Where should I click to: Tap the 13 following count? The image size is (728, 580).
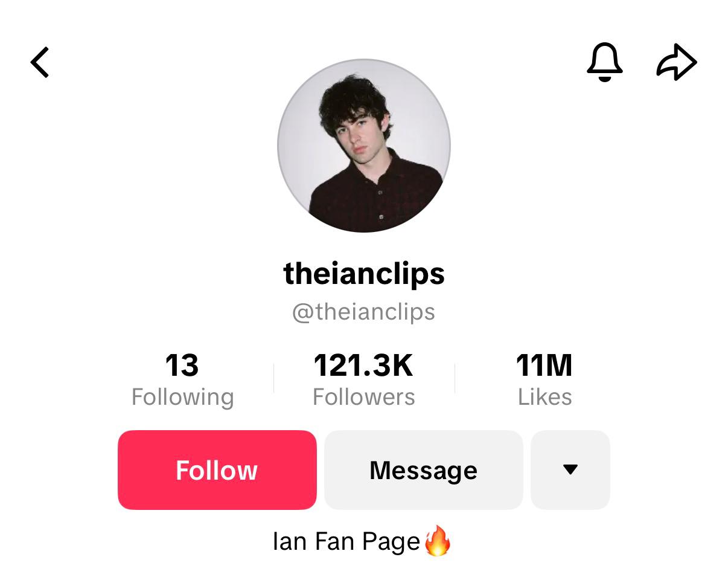[182, 366]
